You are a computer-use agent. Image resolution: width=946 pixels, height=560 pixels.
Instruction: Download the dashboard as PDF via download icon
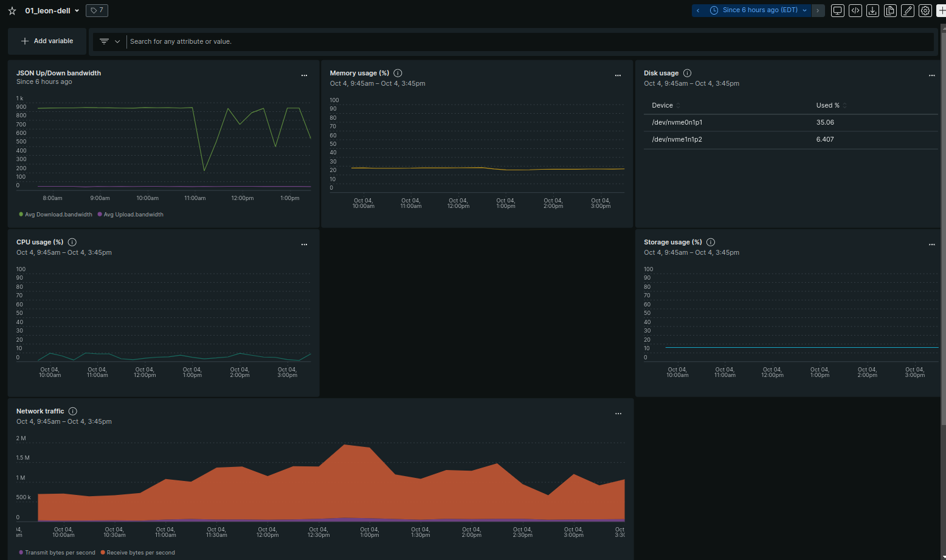point(872,10)
